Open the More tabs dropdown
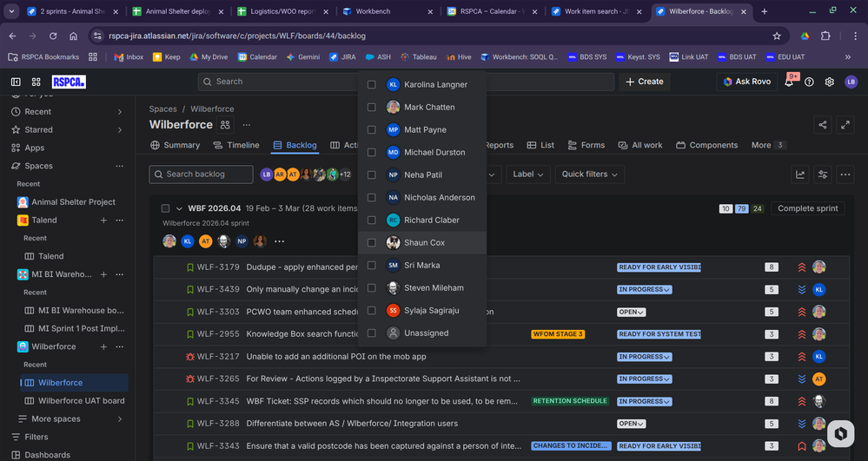 pos(767,145)
